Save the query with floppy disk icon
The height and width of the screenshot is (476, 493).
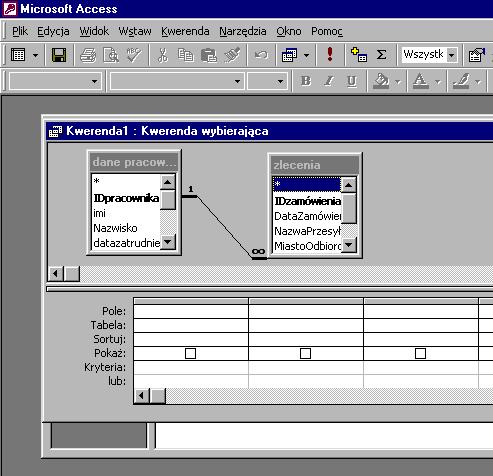59,55
